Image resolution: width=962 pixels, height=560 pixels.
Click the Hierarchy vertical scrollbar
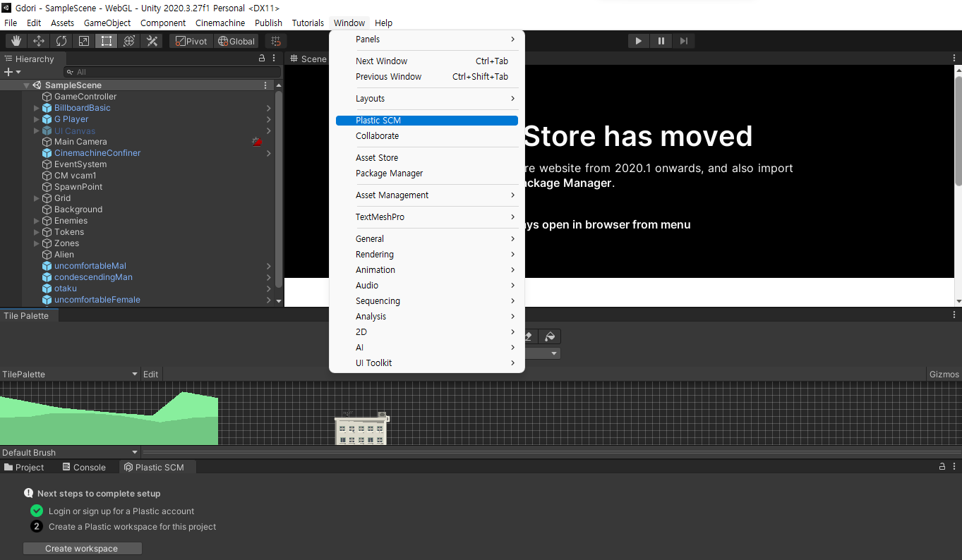click(279, 188)
